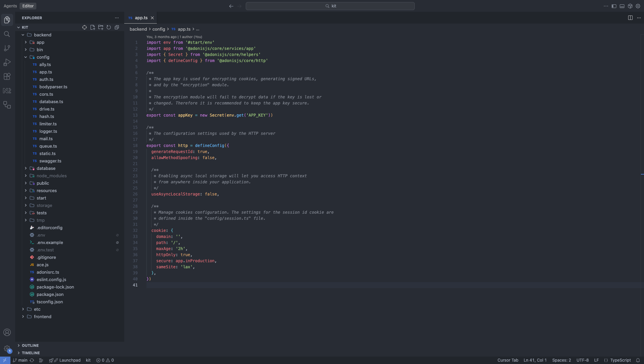Expand the OUTLINE section
This screenshot has height=364, width=644.
30,345
